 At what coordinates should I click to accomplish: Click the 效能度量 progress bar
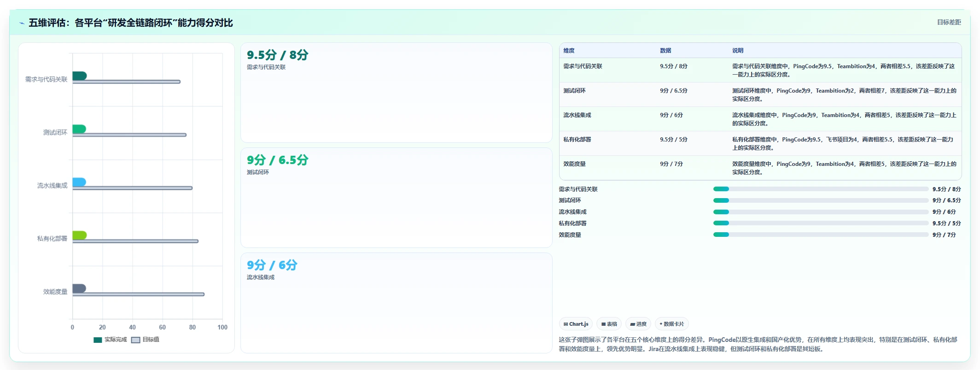[x=821, y=235]
